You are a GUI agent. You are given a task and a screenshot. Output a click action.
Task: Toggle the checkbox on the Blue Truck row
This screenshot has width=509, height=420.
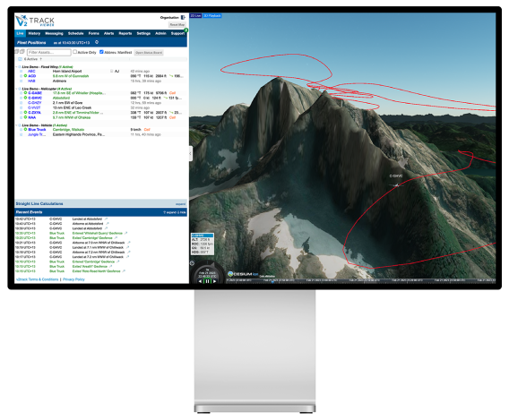tap(22, 130)
